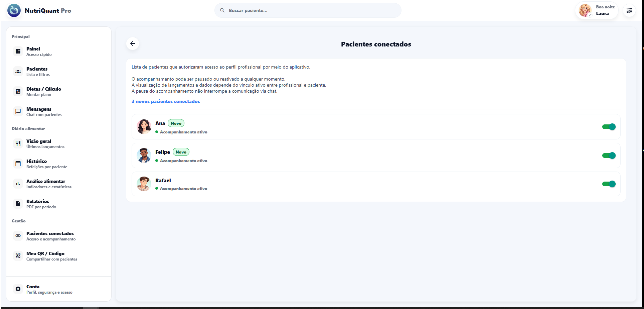Click the Dietas / Cálculo calculator icon
Viewport: 644px width, 309px height.
18,91
